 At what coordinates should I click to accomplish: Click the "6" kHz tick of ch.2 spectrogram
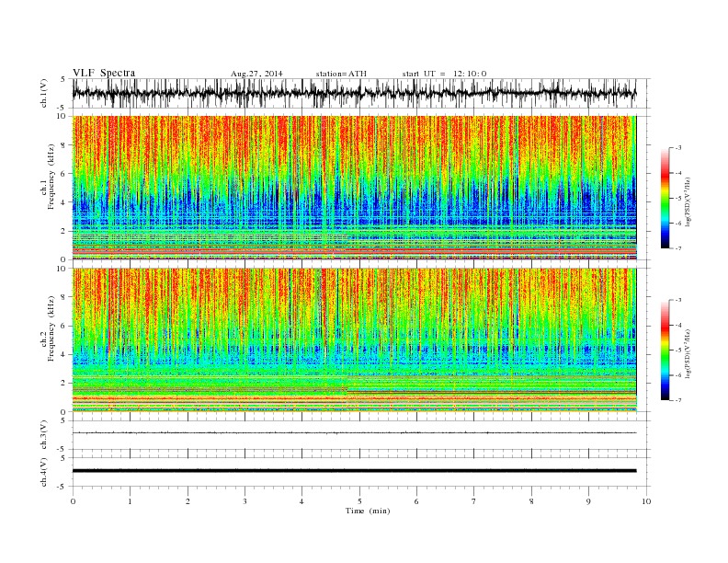(63, 326)
